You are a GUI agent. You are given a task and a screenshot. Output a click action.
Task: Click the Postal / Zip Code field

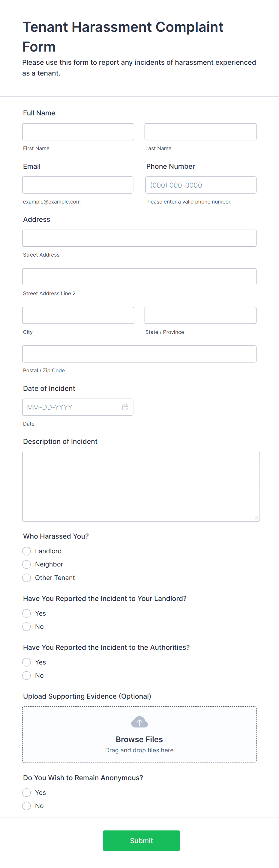click(139, 354)
